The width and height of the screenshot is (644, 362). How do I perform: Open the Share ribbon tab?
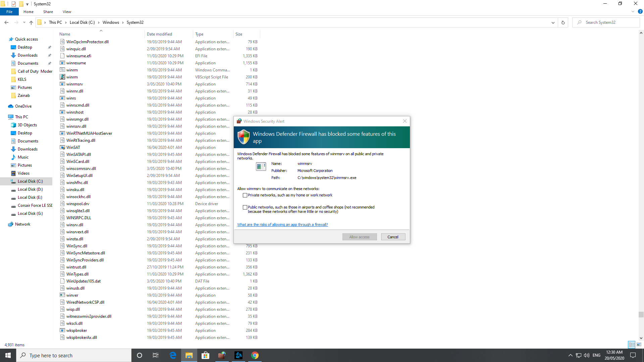click(x=48, y=12)
